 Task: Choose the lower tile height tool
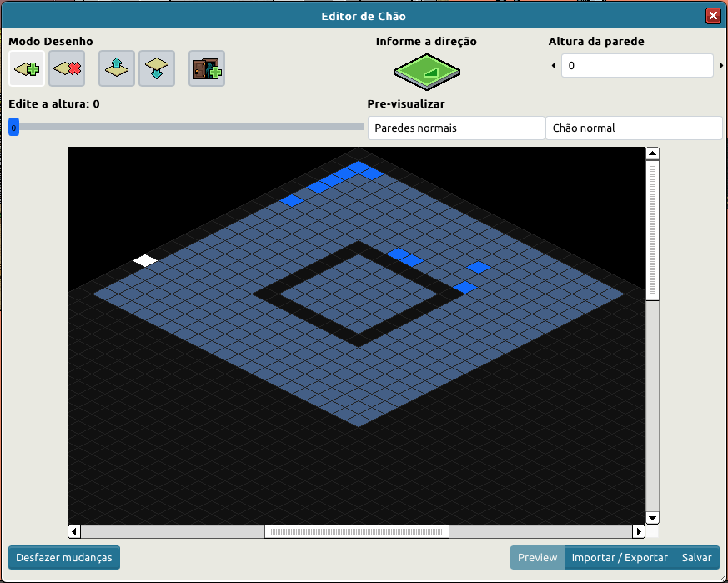[157, 68]
